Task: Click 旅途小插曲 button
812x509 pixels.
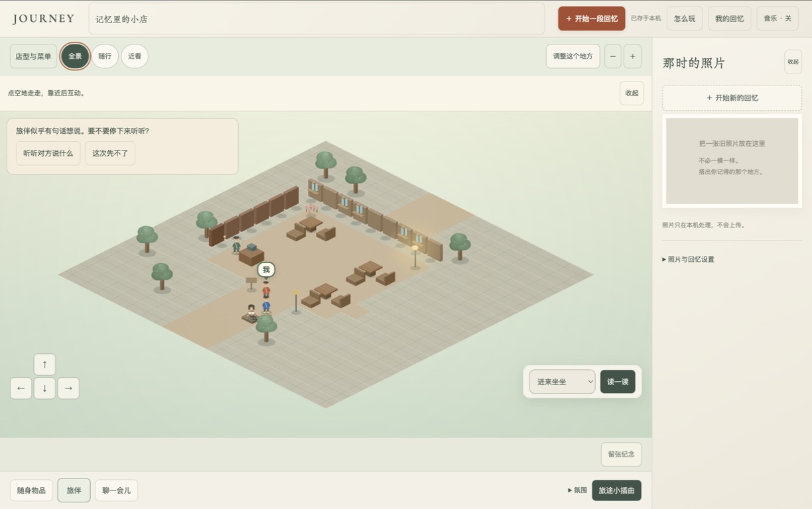Action: pyautogui.click(x=616, y=490)
